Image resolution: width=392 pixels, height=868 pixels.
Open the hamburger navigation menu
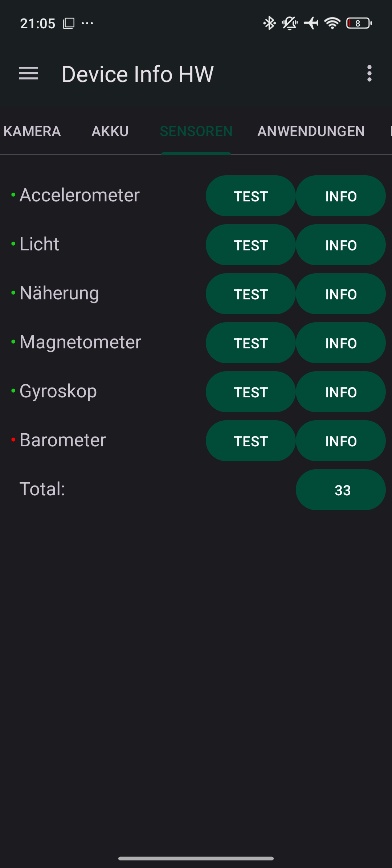pyautogui.click(x=29, y=74)
